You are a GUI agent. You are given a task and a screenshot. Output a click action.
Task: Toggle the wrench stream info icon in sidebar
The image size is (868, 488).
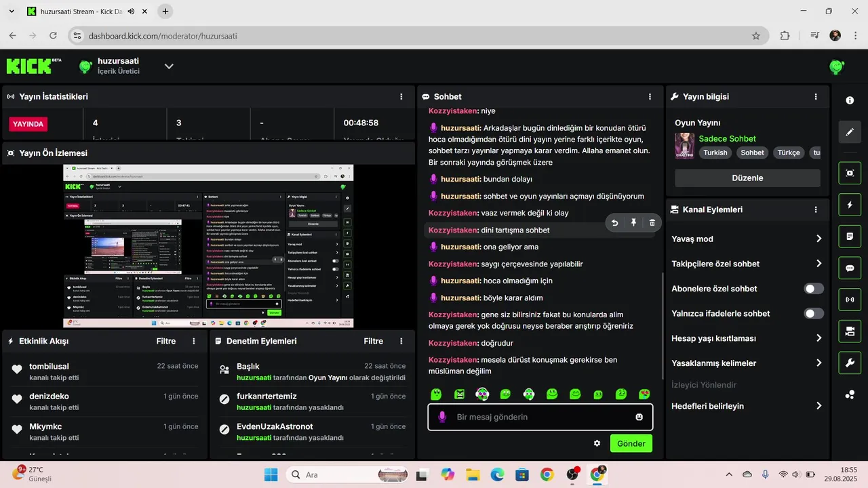click(x=850, y=363)
